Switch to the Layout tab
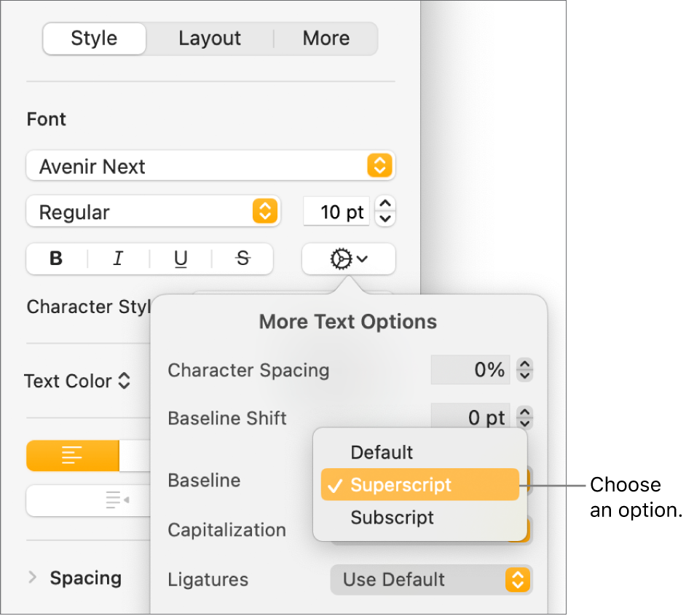686x616 pixels. coord(210,39)
